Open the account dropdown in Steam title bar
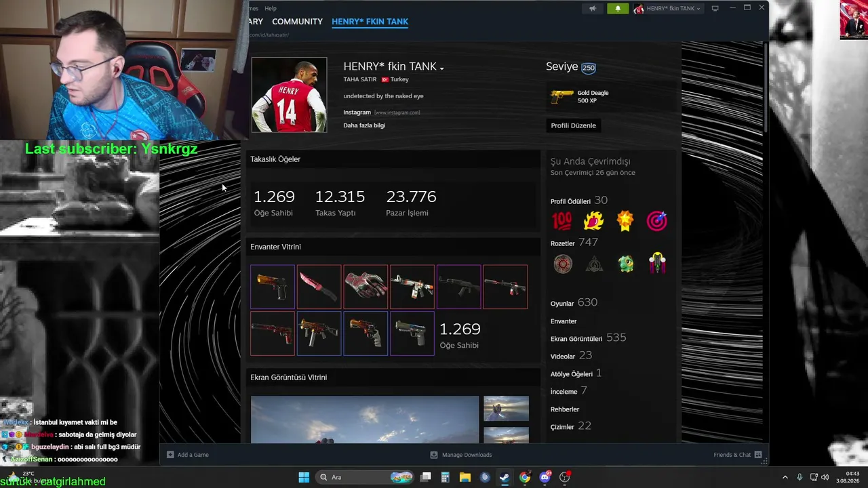Viewport: 868px width, 488px height. pyautogui.click(x=669, y=9)
